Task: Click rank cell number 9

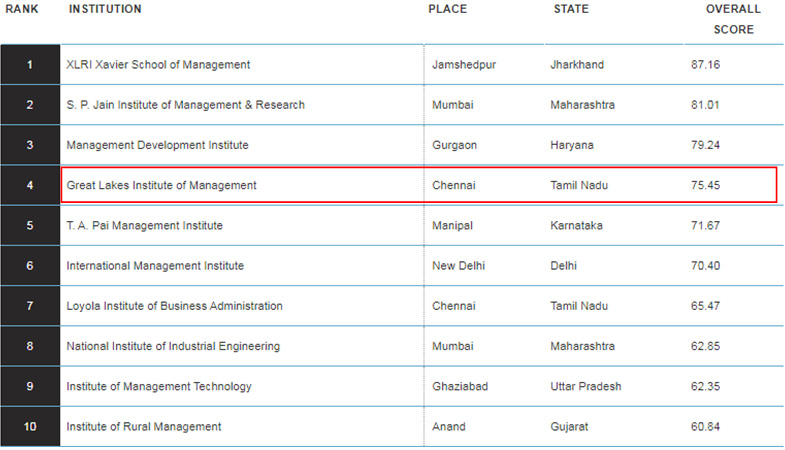Action: [x=30, y=386]
